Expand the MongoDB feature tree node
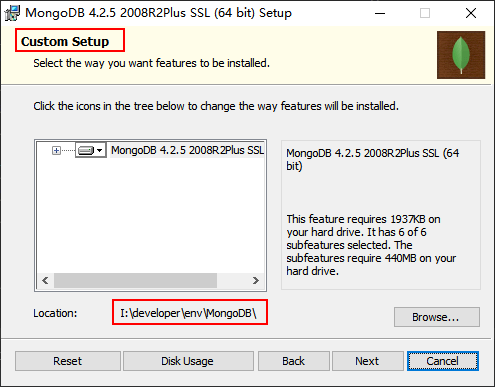The image size is (495, 387). point(56,151)
